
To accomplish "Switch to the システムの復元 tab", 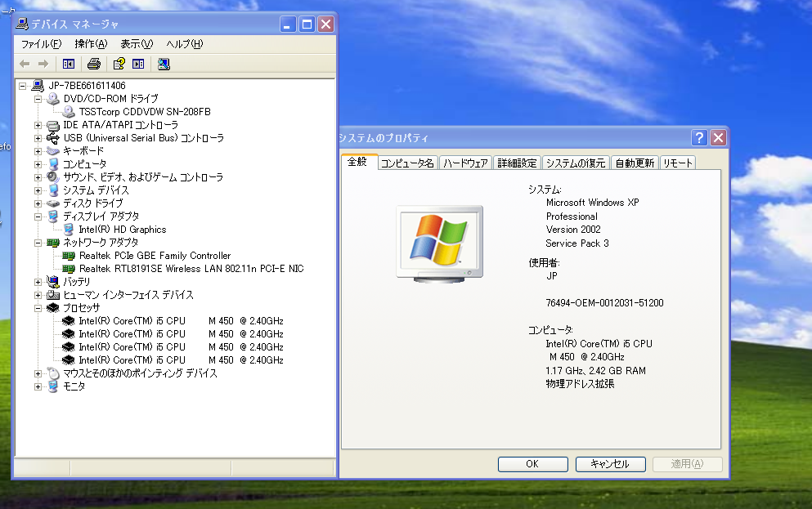I will click(x=576, y=163).
